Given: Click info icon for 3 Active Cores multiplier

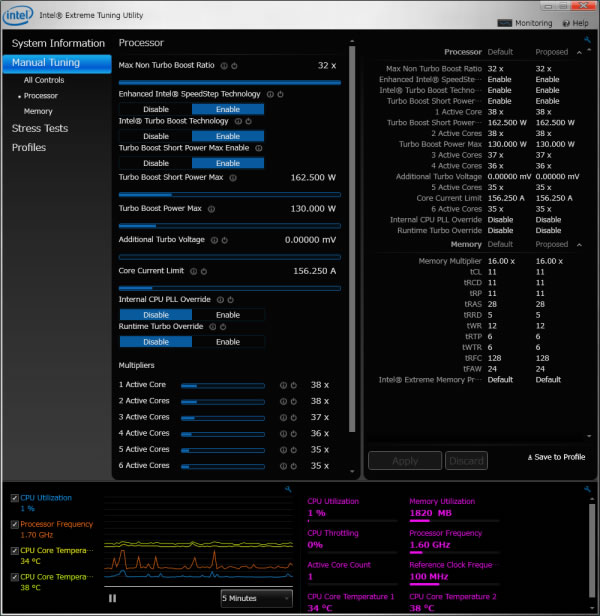Looking at the screenshot, I should point(283,418).
